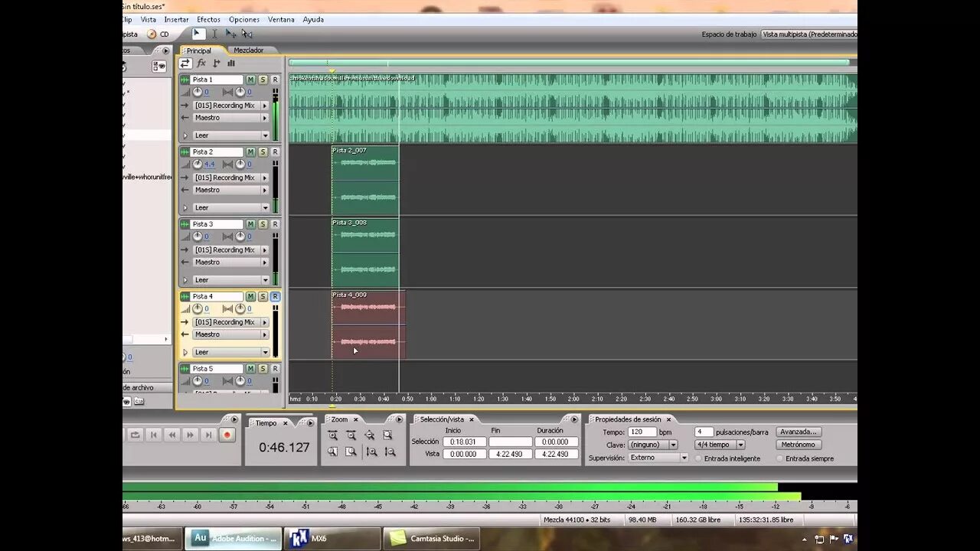Viewport: 980px width, 551px height.
Task: Select the Pista 4_009 audio clip
Action: tap(368, 324)
